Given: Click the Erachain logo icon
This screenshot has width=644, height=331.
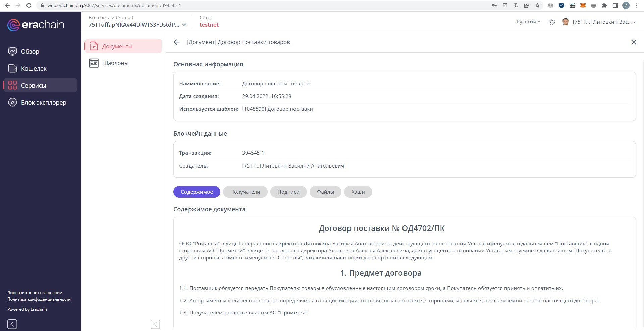Looking at the screenshot, I should click(13, 25).
